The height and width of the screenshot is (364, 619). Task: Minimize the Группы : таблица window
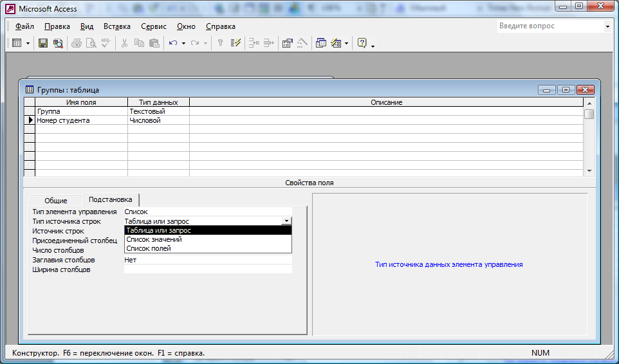click(547, 90)
